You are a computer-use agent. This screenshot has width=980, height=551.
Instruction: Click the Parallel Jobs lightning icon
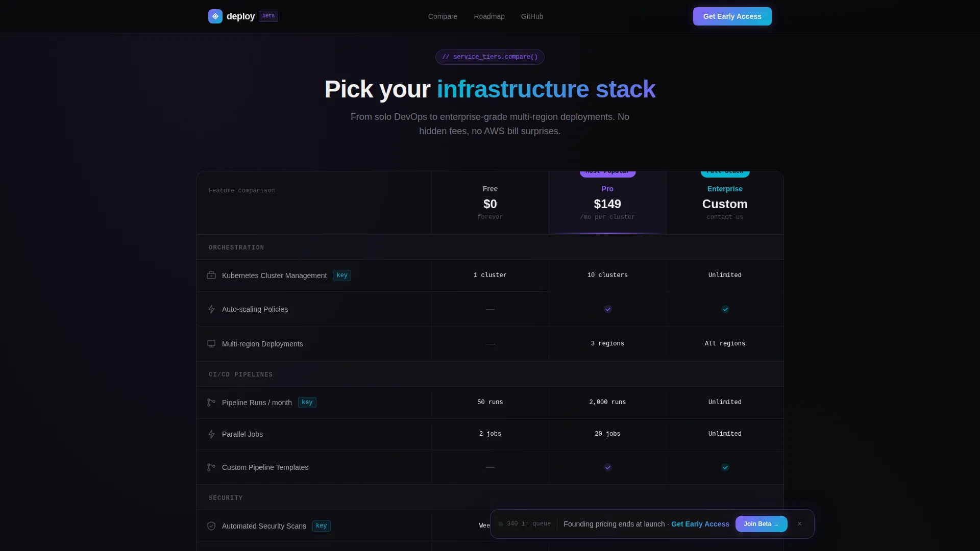[211, 434]
